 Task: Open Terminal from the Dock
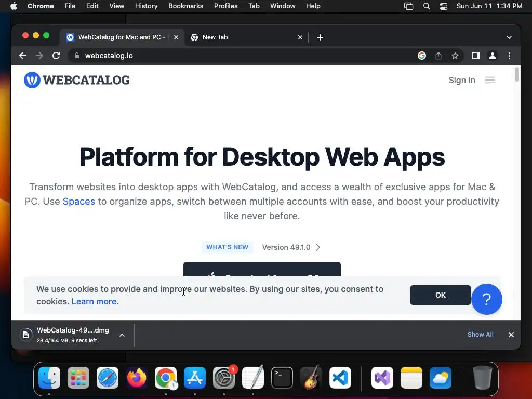click(x=282, y=378)
